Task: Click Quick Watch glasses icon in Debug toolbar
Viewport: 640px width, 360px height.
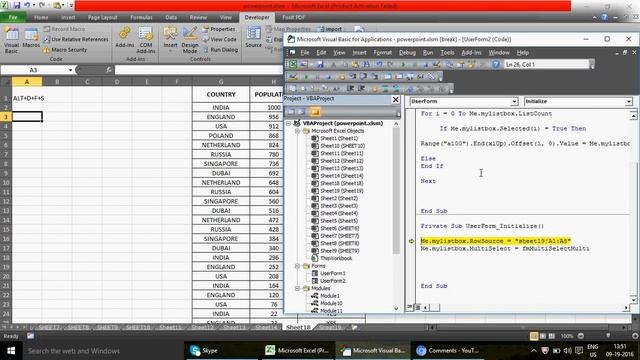Action: pyautogui.click(x=420, y=76)
